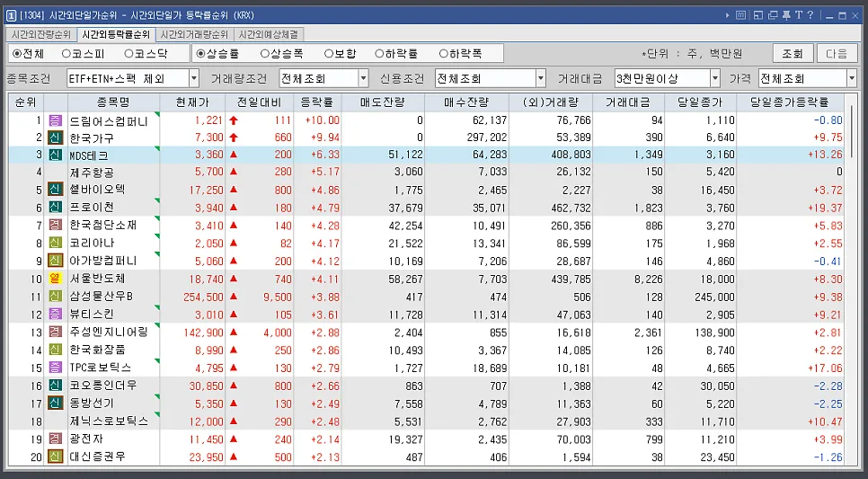Click the 증 badge beside TPC로보틱스

pos(55,368)
